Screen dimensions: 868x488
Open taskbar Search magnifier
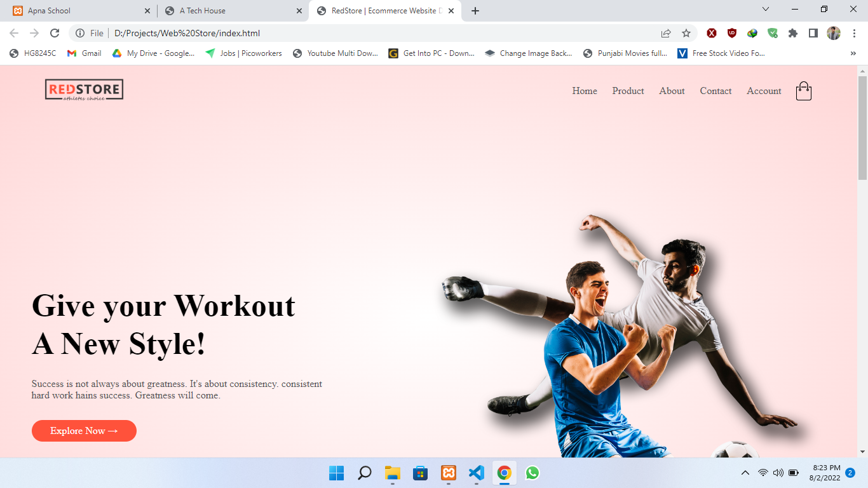click(x=365, y=473)
